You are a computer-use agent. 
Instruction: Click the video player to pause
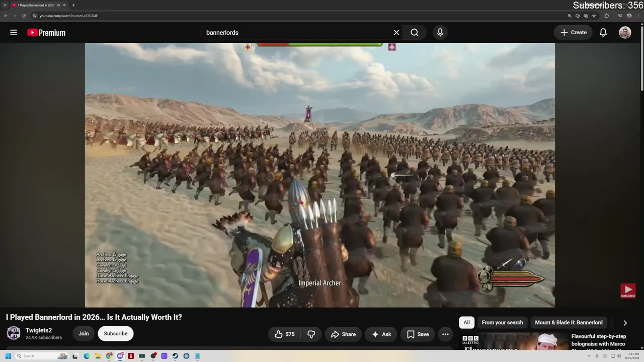pyautogui.click(x=320, y=175)
